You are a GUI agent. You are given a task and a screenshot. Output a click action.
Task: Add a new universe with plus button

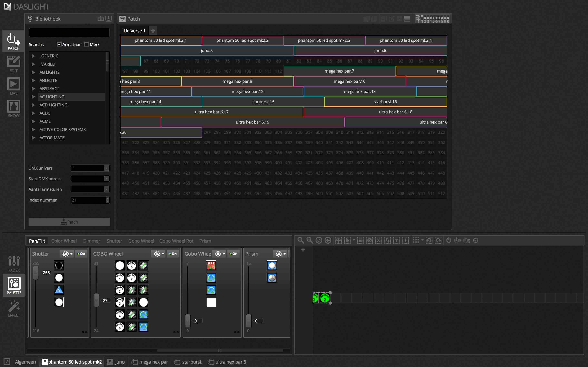coord(153,31)
